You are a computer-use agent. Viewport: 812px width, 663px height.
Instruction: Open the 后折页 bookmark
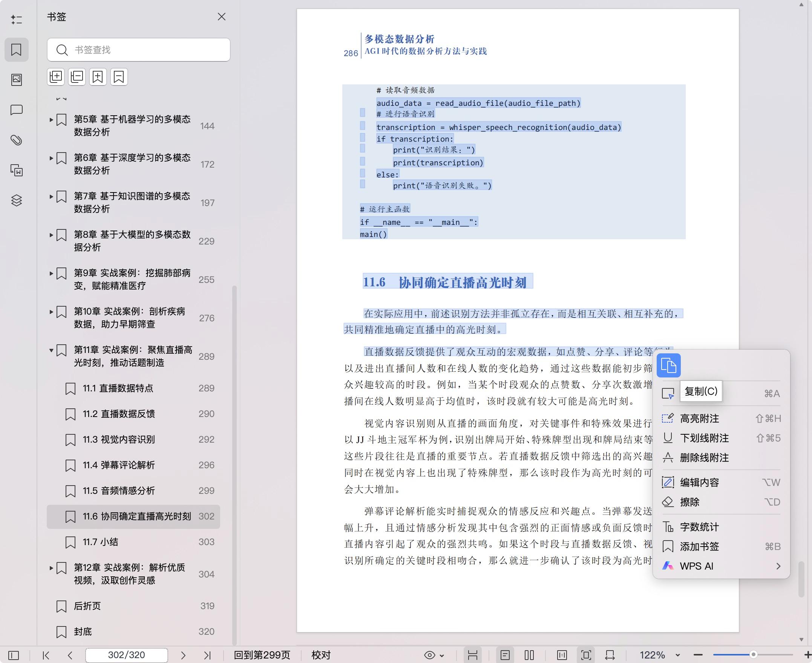coord(133,606)
